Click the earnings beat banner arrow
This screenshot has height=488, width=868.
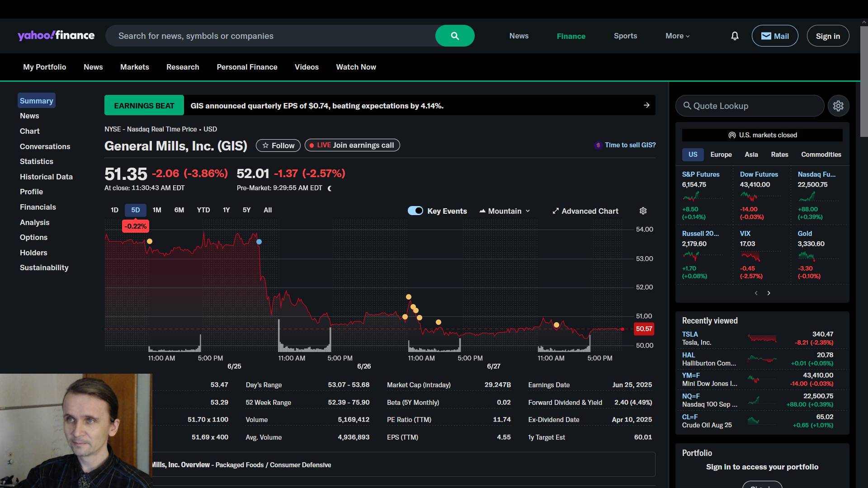click(646, 105)
